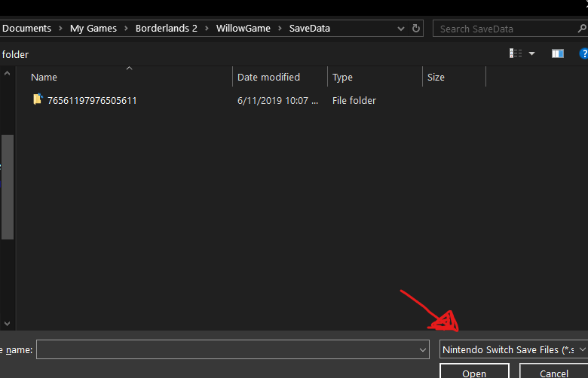Screen dimensions: 588x378
Task: Expand chevron after WillowGame breadcrumb
Action: point(280,28)
